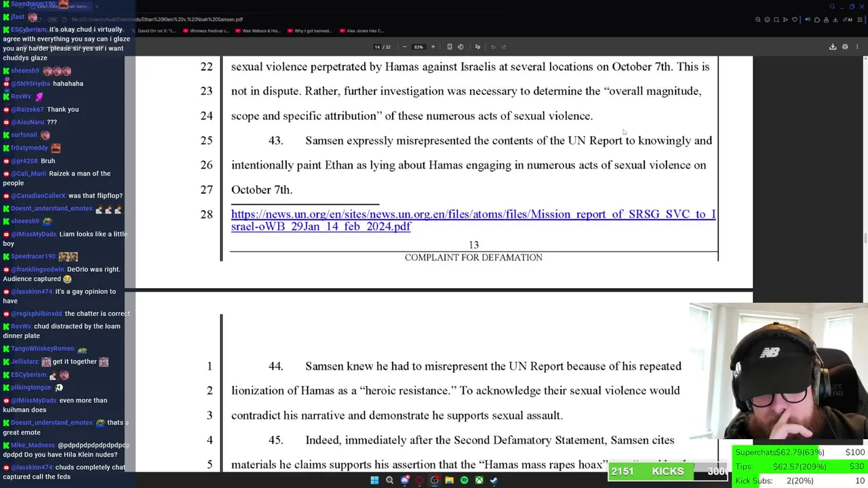Click the rotate document icon in PDF toolbar

tap(460, 47)
